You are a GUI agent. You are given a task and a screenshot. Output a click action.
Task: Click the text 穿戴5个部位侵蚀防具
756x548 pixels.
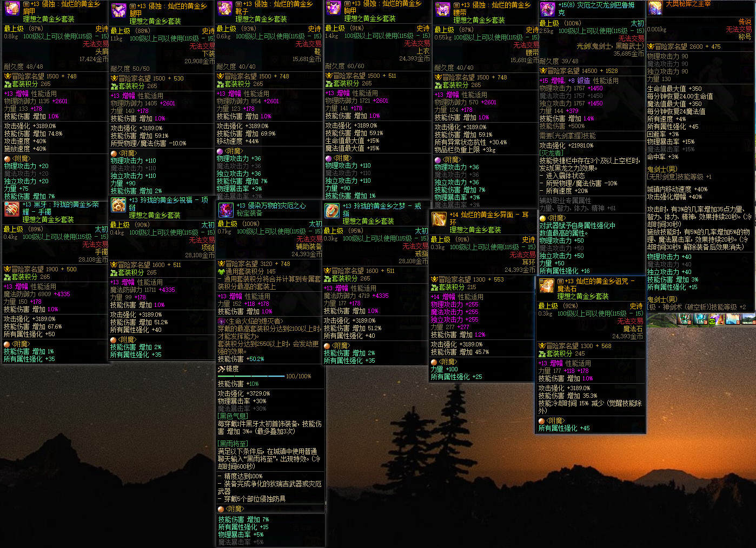255,499
